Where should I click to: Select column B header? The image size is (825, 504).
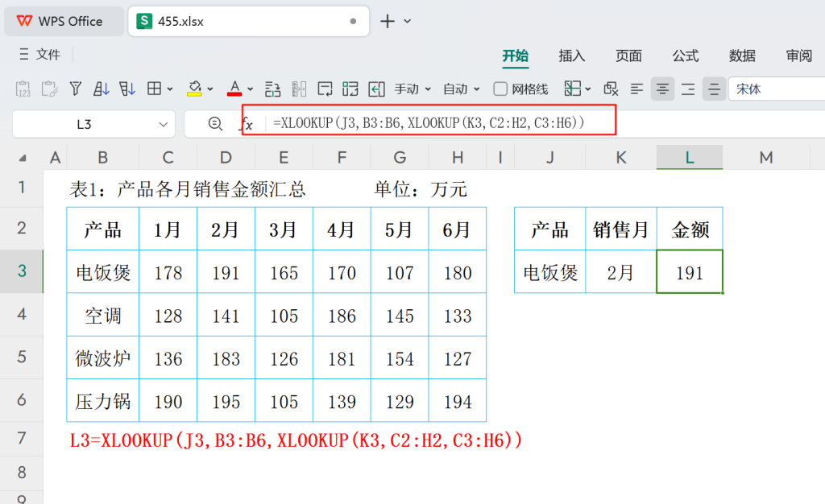tap(102, 157)
